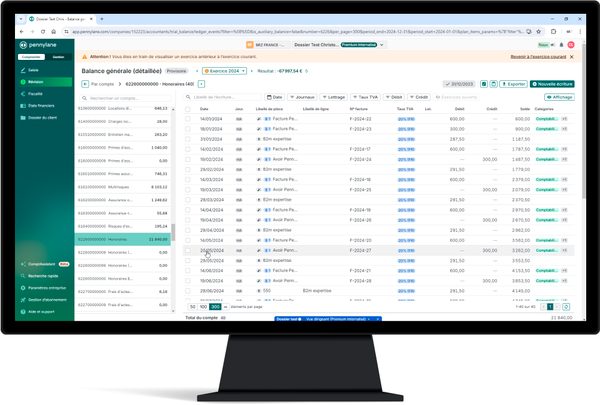Switch to the Comptabilité tab in the sidebar
Screen dimensions: 600x405
(x=31, y=57)
